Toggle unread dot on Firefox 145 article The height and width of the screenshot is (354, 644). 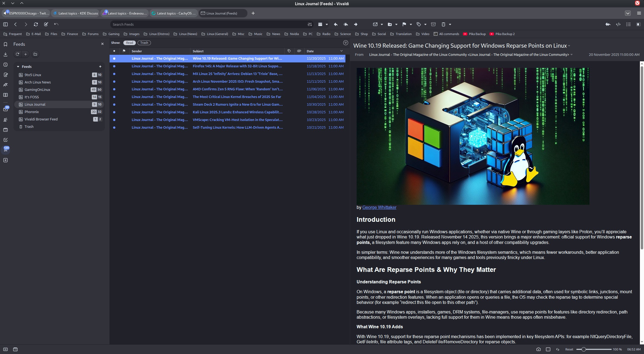(x=114, y=66)
